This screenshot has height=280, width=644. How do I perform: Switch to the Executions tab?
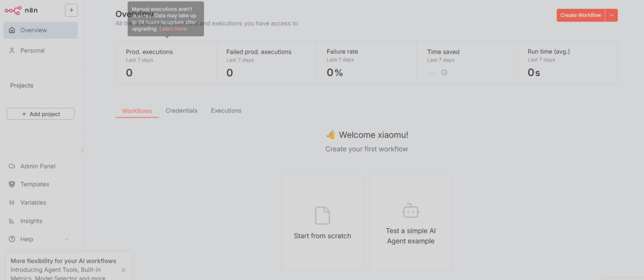(x=227, y=111)
